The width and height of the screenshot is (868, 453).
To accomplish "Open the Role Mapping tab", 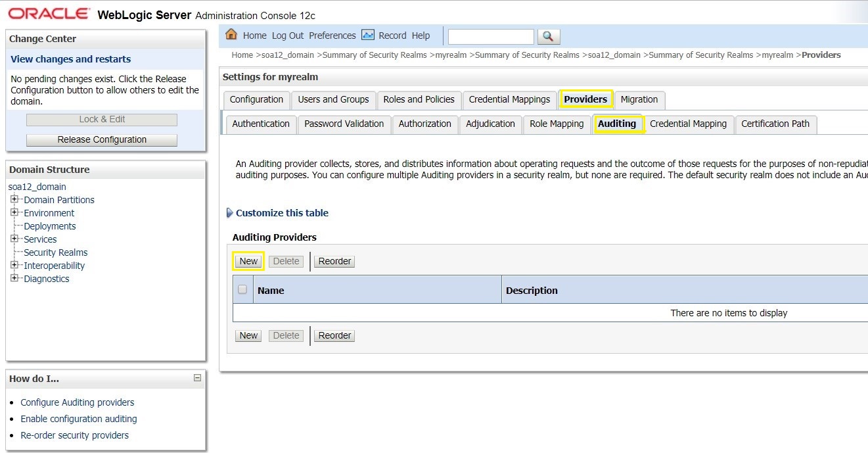I will pos(557,124).
